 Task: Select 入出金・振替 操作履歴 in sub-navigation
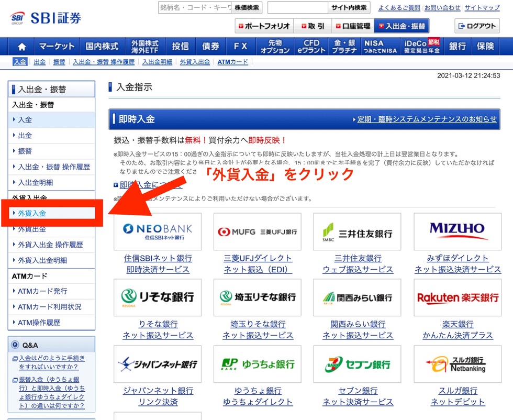tap(104, 62)
